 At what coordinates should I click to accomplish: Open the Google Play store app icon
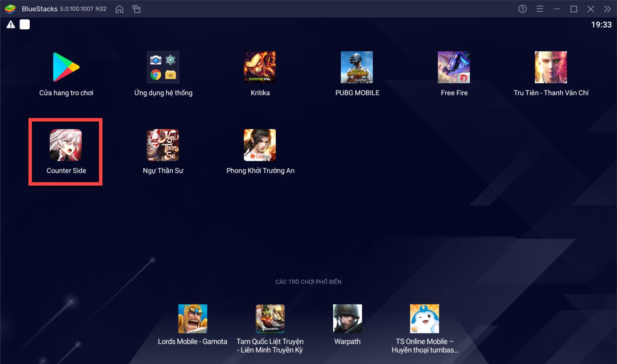66,67
